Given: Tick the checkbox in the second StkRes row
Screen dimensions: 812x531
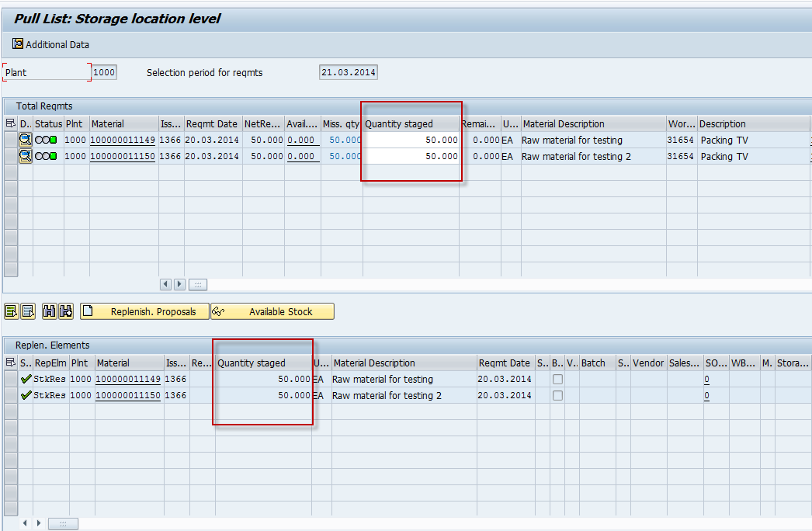Looking at the screenshot, I should click(x=557, y=396).
